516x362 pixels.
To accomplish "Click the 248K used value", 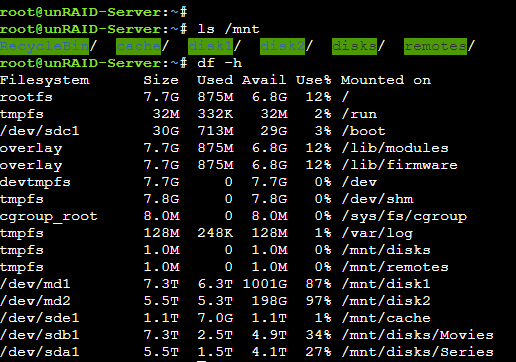I will (216, 233).
